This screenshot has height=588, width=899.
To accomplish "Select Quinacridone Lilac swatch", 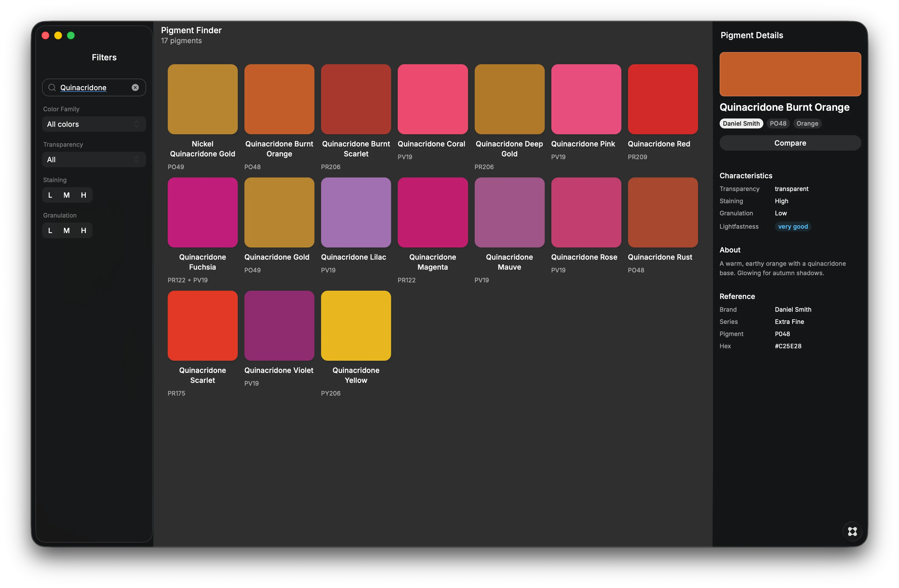I will [x=356, y=212].
